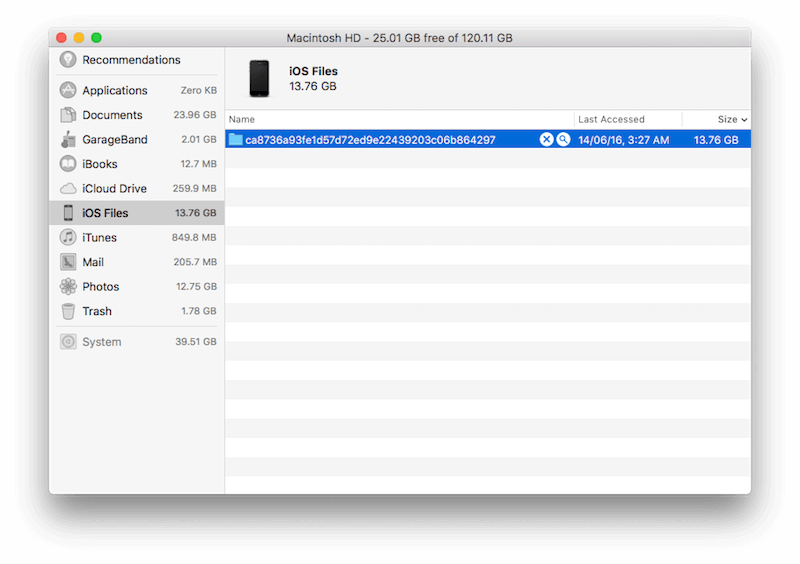Click the iCloud Drive cloud icon
Screen dimensions: 800x564
(68, 188)
